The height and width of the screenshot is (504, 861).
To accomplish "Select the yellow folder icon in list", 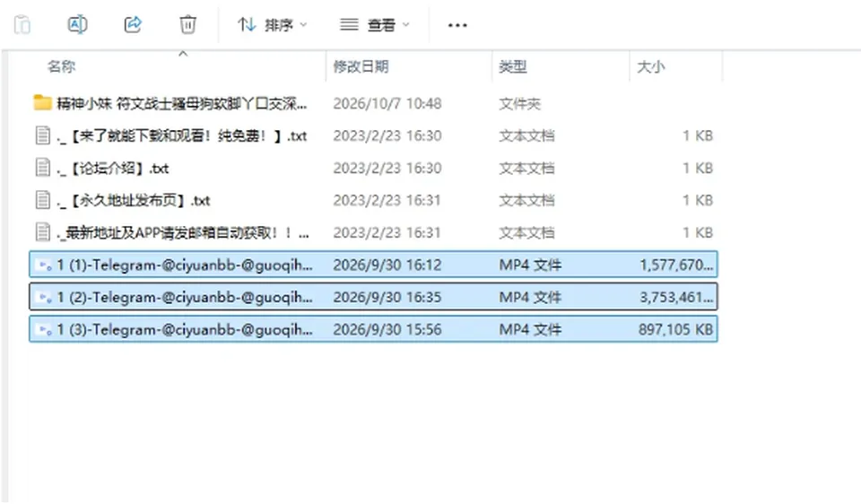I will tap(42, 102).
